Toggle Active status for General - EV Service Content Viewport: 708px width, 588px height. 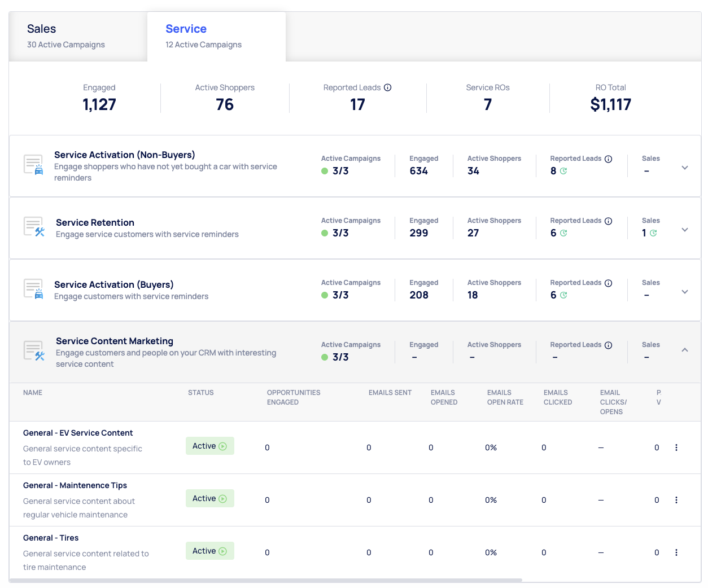pyautogui.click(x=209, y=446)
